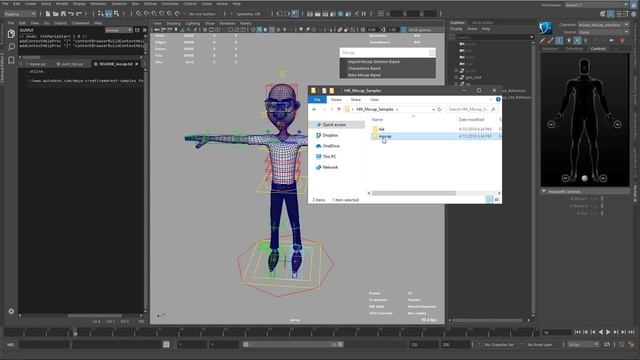Expand the gizo_root node in Outliner
Screen dimensions: 640x360
[456, 77]
